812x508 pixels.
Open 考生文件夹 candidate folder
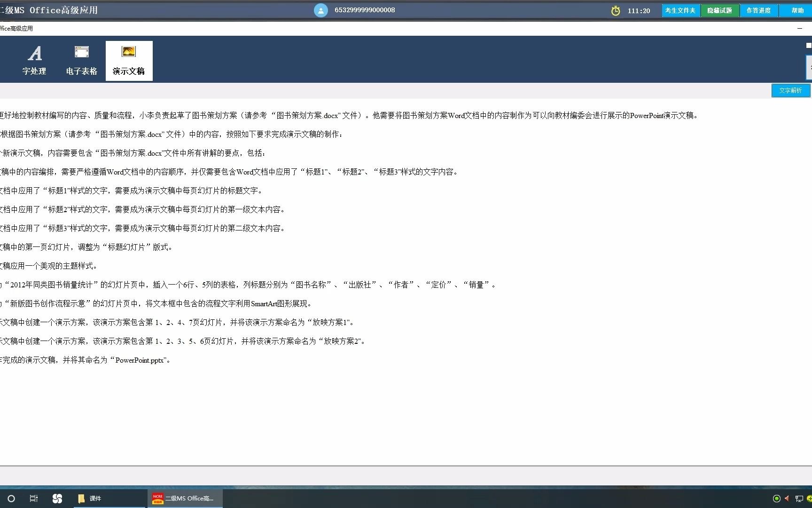(x=680, y=10)
